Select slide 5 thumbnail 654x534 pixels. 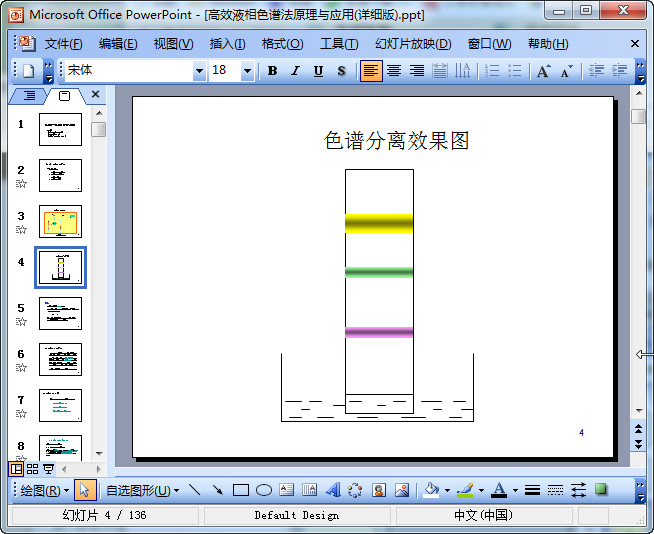(x=60, y=313)
